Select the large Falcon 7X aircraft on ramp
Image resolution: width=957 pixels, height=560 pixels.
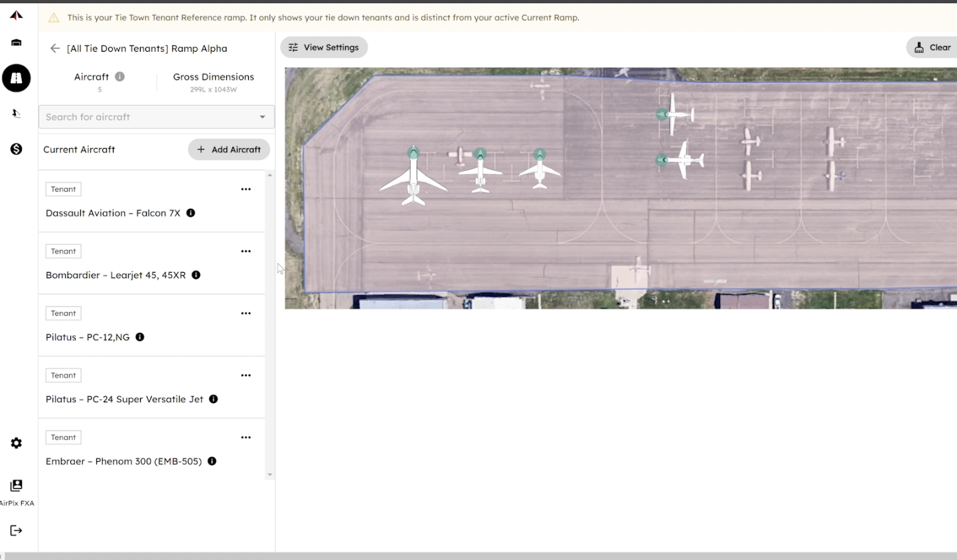click(413, 176)
